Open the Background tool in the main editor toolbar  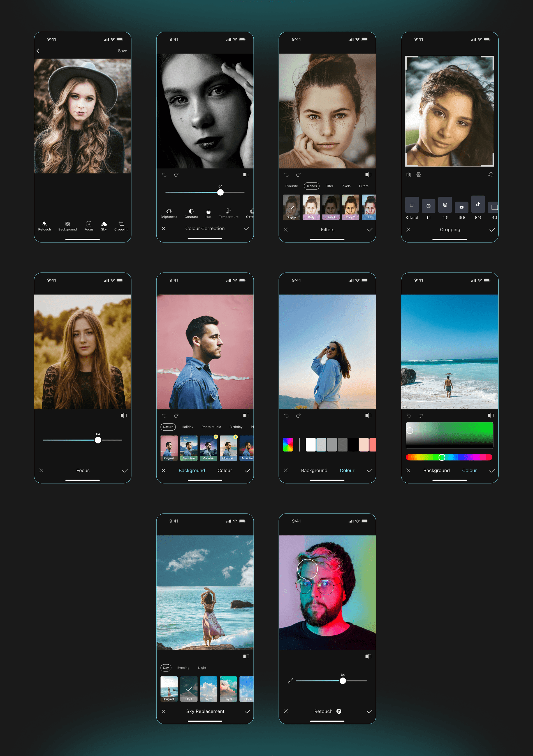point(68,226)
